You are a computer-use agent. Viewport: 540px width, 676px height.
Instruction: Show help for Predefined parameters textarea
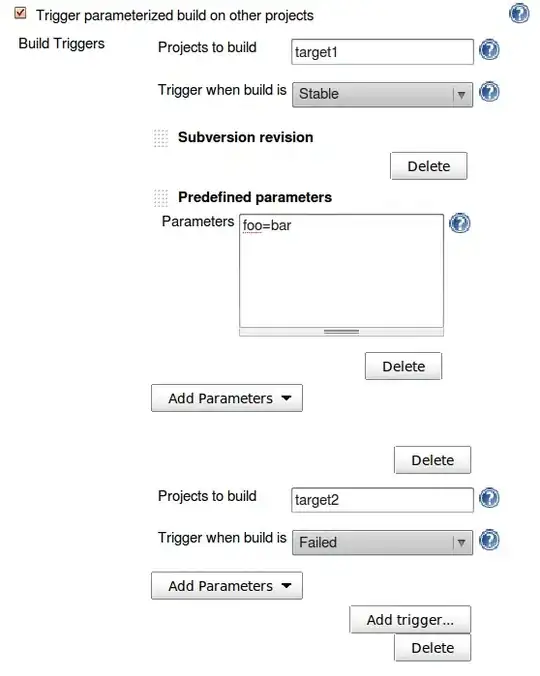click(460, 223)
